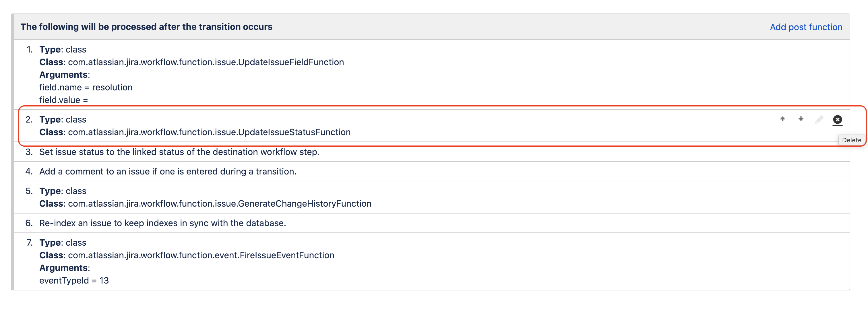
Task: Click the 'field.value =' argument line
Action: click(x=63, y=100)
